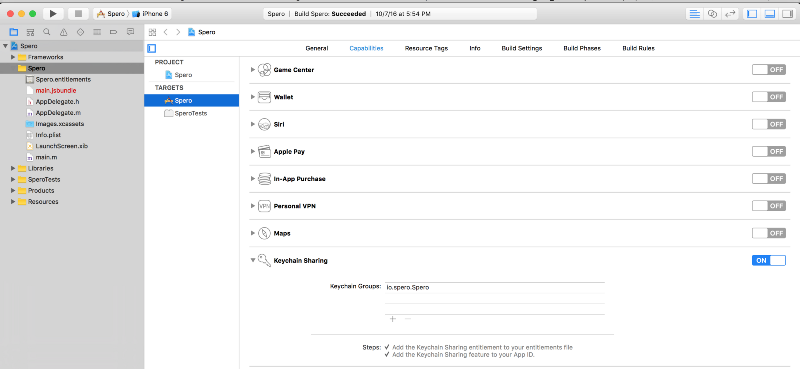Expand the Game Center section
800x369 pixels.
[253, 70]
